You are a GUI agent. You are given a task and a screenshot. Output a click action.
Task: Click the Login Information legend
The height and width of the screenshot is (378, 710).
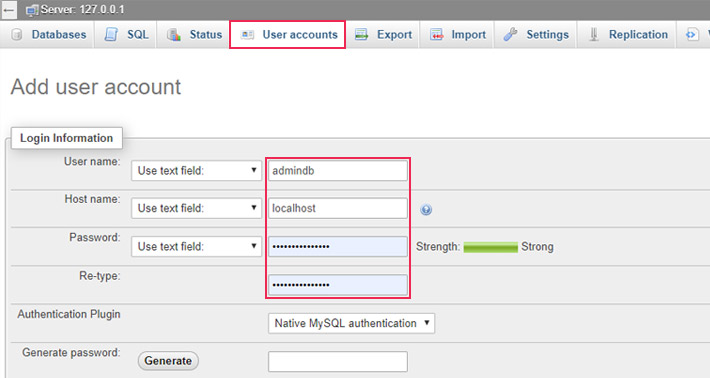pos(67,138)
